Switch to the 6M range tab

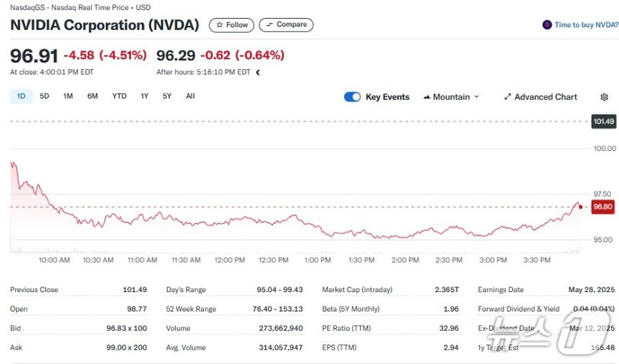pyautogui.click(x=92, y=96)
